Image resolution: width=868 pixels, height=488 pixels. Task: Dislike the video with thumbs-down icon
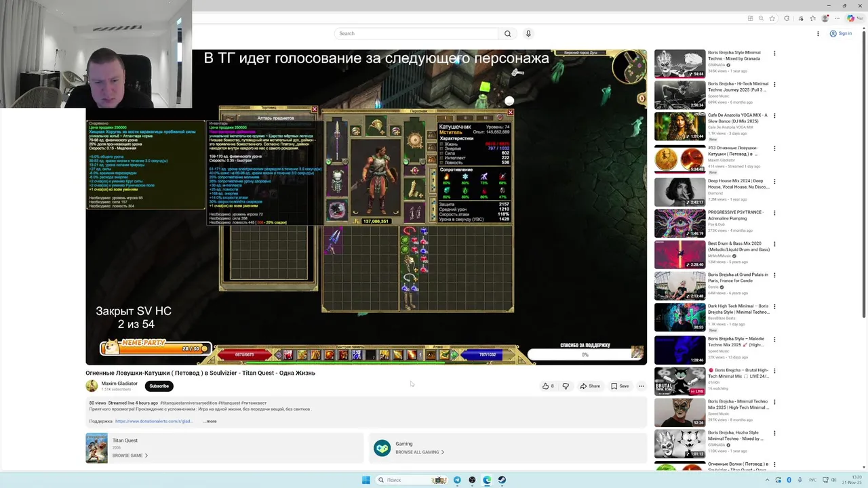pos(566,386)
